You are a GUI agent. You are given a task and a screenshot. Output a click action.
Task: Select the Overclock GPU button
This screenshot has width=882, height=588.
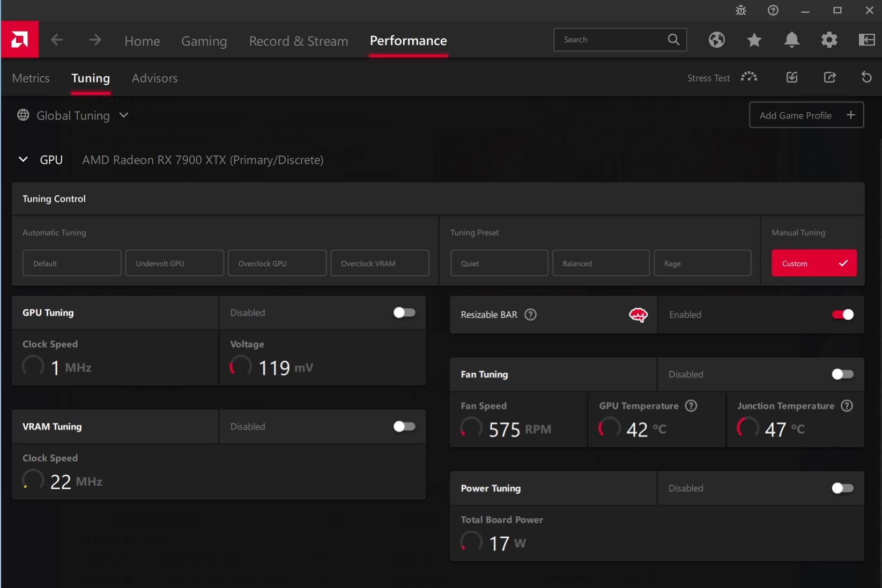[x=277, y=263]
